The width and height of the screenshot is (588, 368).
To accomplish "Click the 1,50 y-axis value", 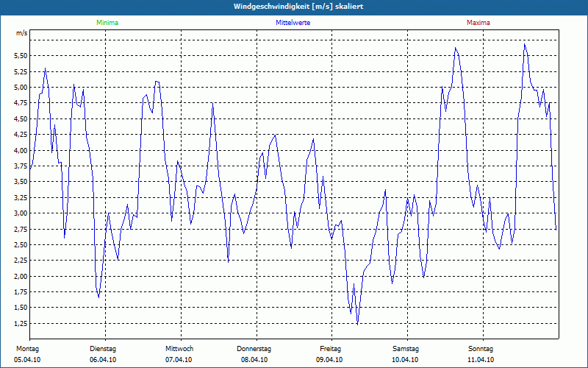I will coord(21,308).
